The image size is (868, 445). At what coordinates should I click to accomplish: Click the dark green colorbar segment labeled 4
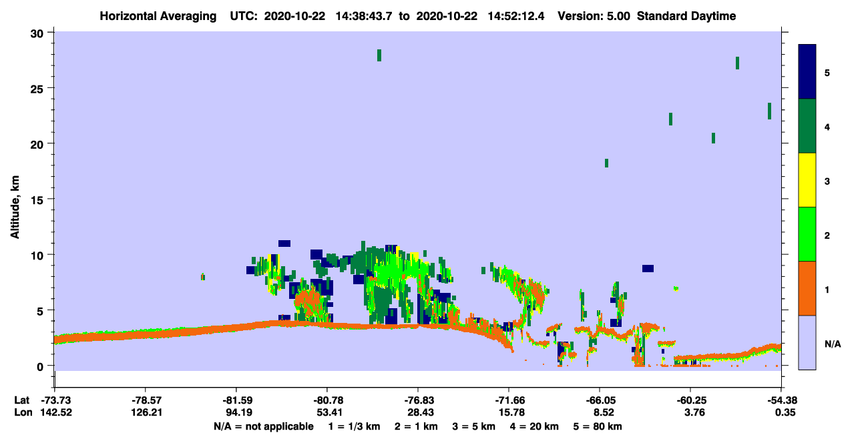coord(807,126)
